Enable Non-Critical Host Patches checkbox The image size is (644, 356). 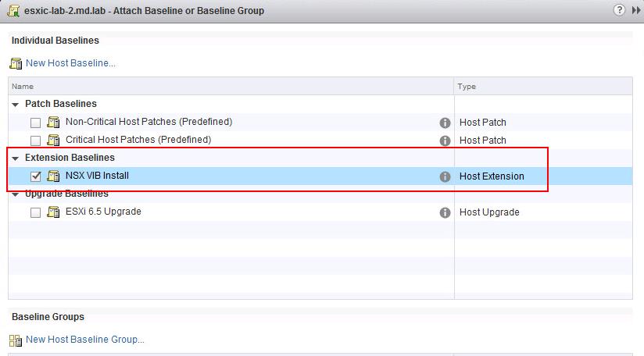pos(36,123)
